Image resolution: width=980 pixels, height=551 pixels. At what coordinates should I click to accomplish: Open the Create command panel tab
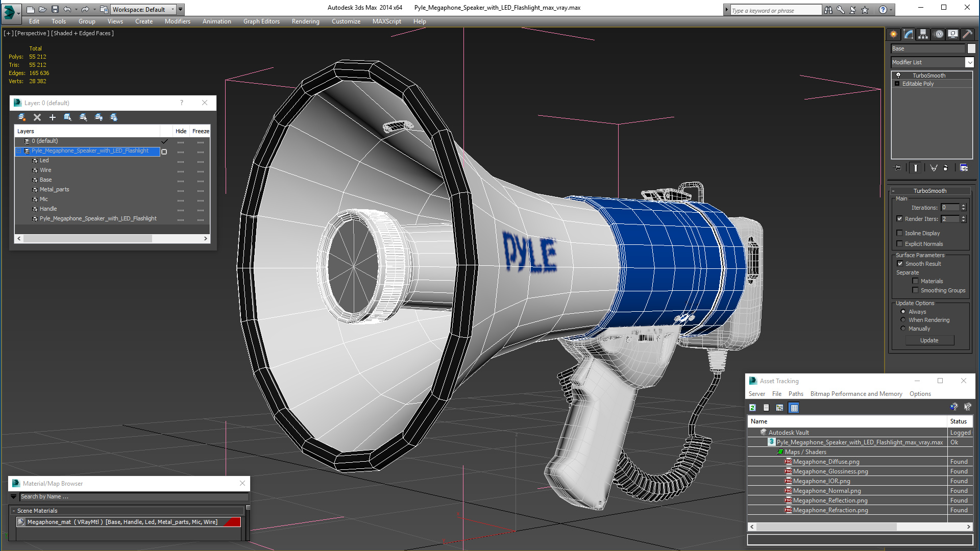[893, 34]
